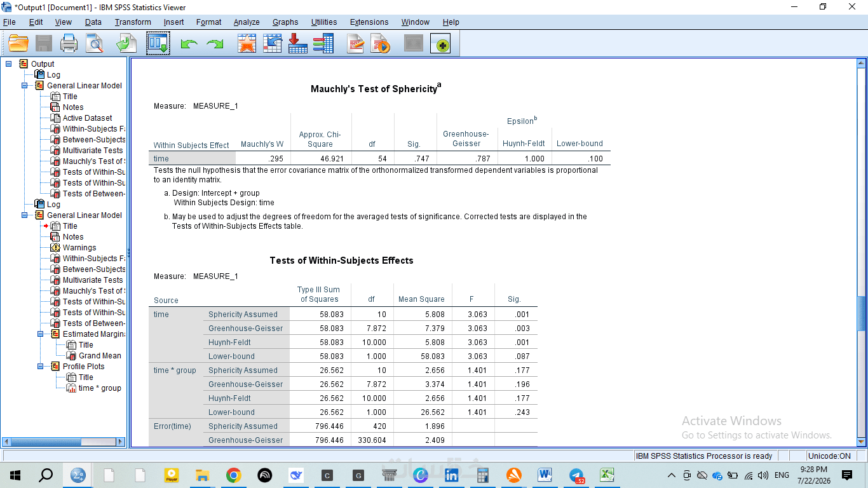This screenshot has height=488, width=868.
Task: Click the green Undo arrow
Action: pos(189,44)
